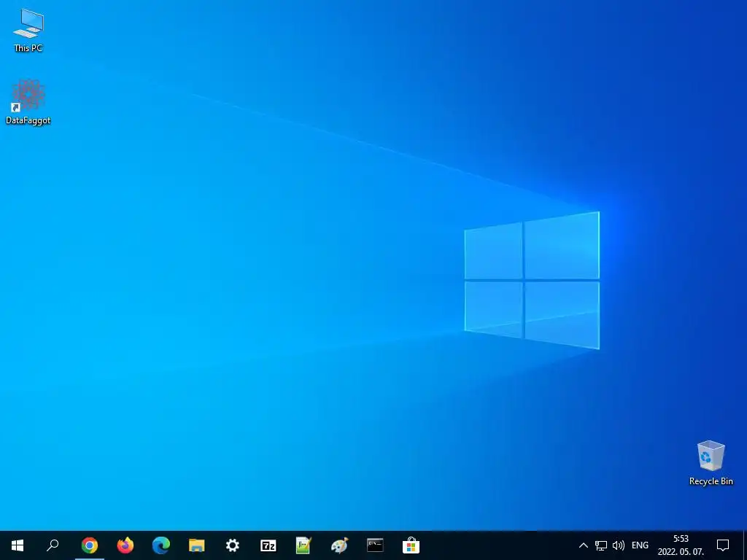Image resolution: width=747 pixels, height=560 pixels.
Task: Select the This PC desktop icon
Action: tap(28, 30)
